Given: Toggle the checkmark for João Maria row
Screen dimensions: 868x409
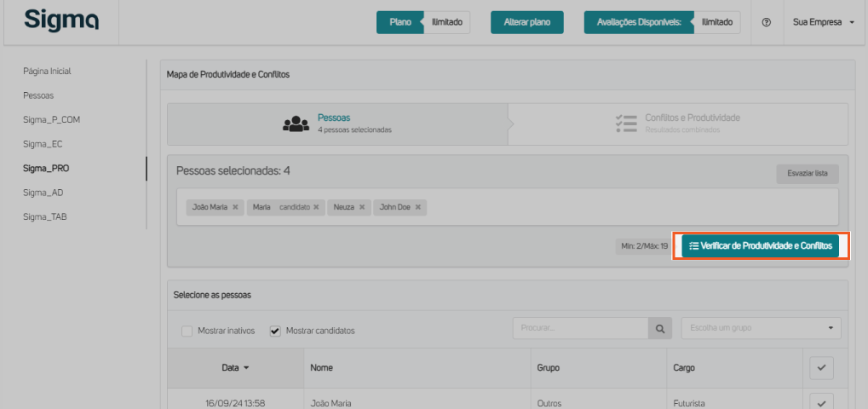Looking at the screenshot, I should [821, 402].
